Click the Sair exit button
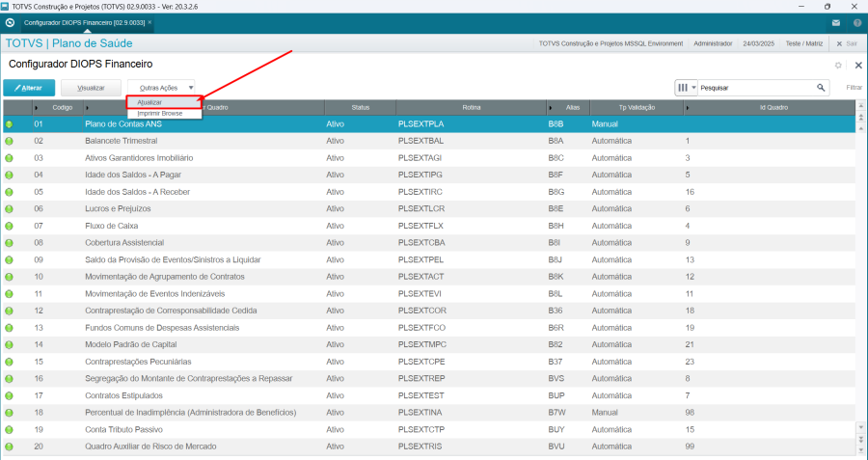This screenshot has width=868, height=460. click(x=847, y=43)
